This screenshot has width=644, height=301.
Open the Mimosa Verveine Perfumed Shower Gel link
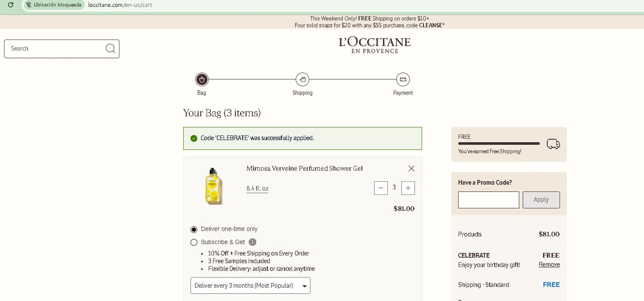click(304, 168)
